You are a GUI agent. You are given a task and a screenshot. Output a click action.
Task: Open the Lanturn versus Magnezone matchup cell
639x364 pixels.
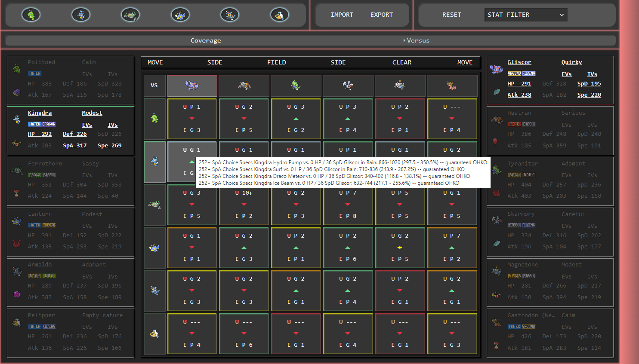(x=400, y=248)
